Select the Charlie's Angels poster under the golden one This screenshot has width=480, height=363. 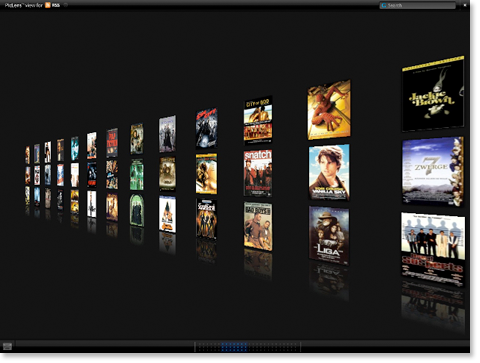pyautogui.click(x=206, y=219)
